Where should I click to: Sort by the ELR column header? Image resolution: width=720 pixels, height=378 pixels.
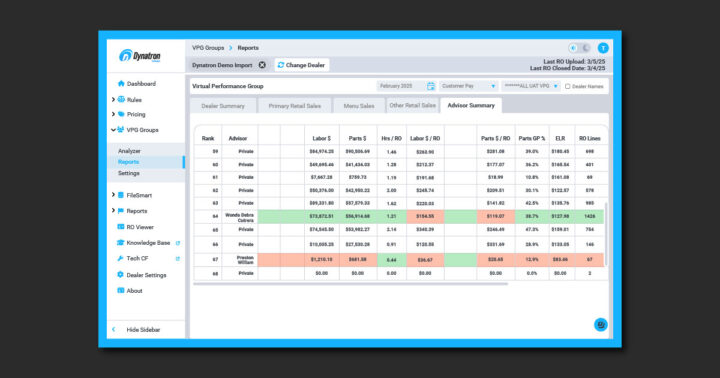pos(560,138)
